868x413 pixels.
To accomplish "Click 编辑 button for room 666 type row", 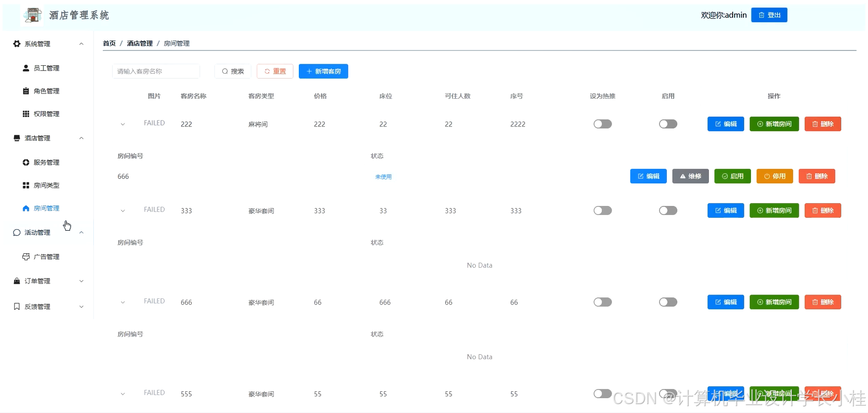I will point(726,302).
